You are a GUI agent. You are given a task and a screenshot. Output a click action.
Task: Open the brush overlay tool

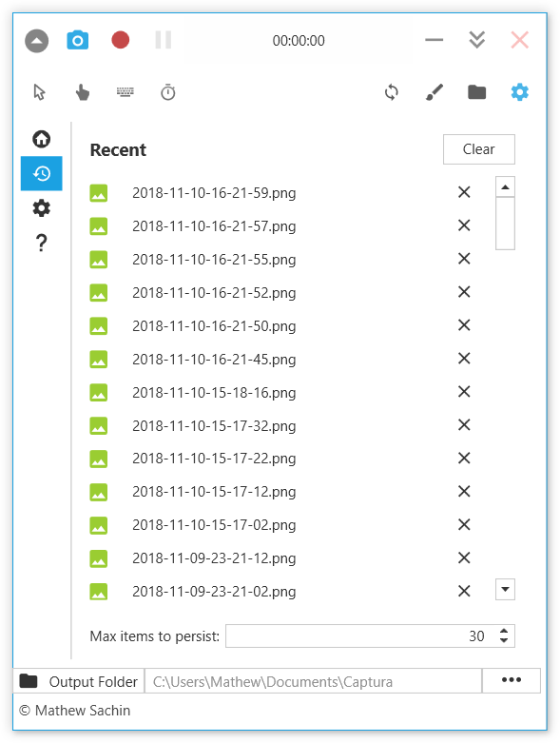[434, 92]
